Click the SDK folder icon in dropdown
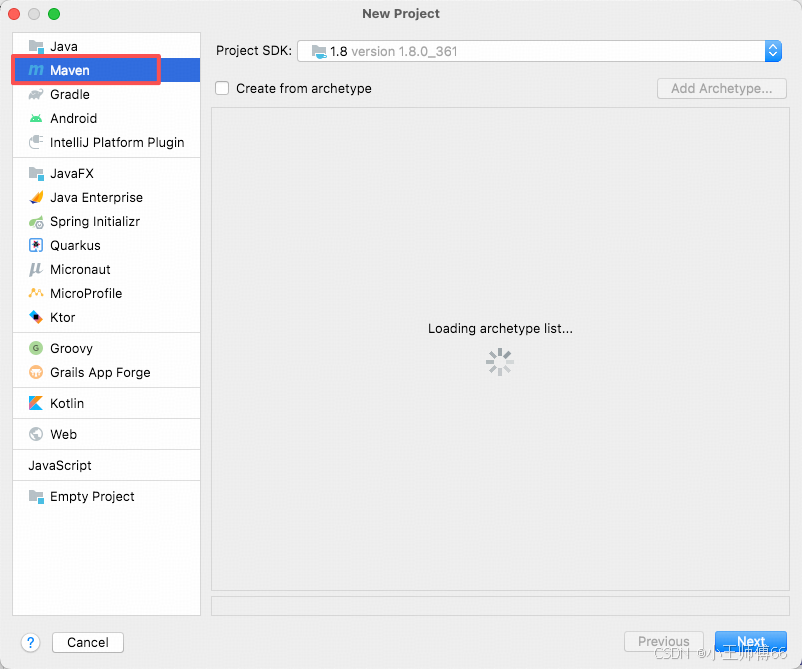 (319, 52)
